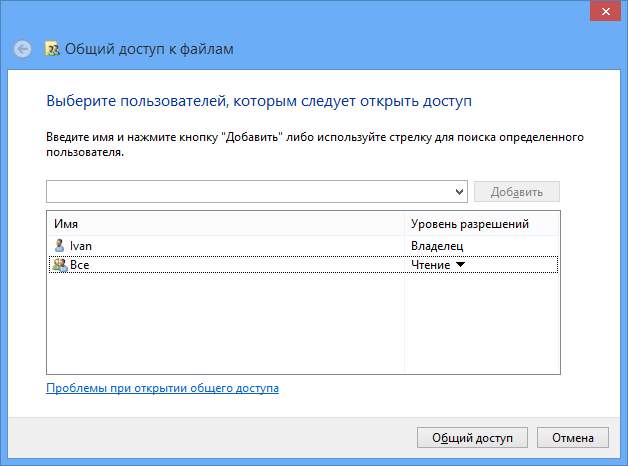628x466 pixels.
Task: Click the Отмена button
Action: pyautogui.click(x=573, y=438)
